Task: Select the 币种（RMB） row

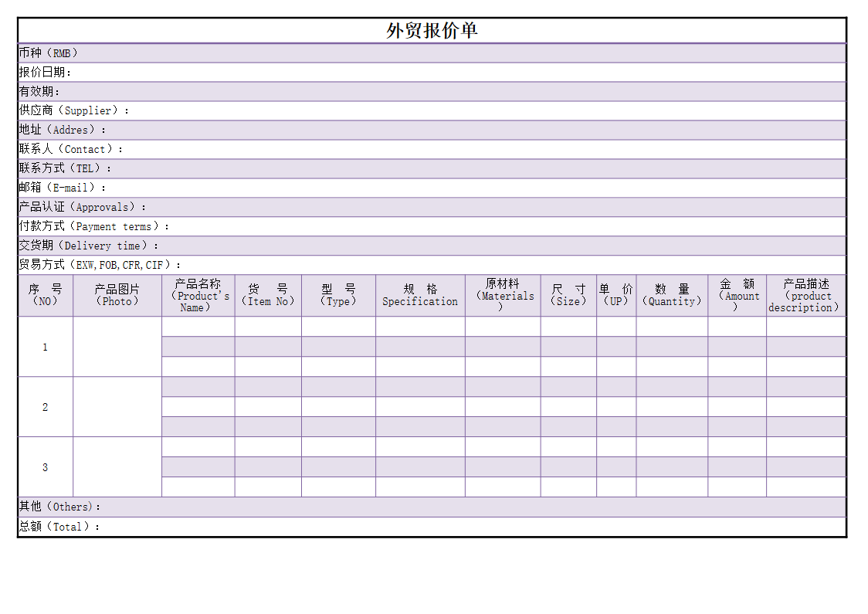Action: [x=432, y=53]
